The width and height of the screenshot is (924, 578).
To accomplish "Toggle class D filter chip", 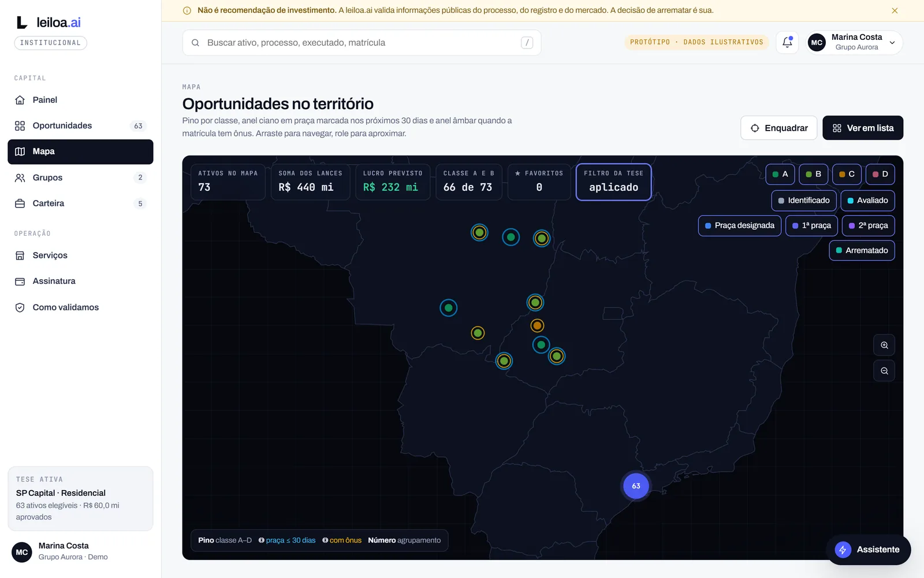I will pyautogui.click(x=880, y=174).
